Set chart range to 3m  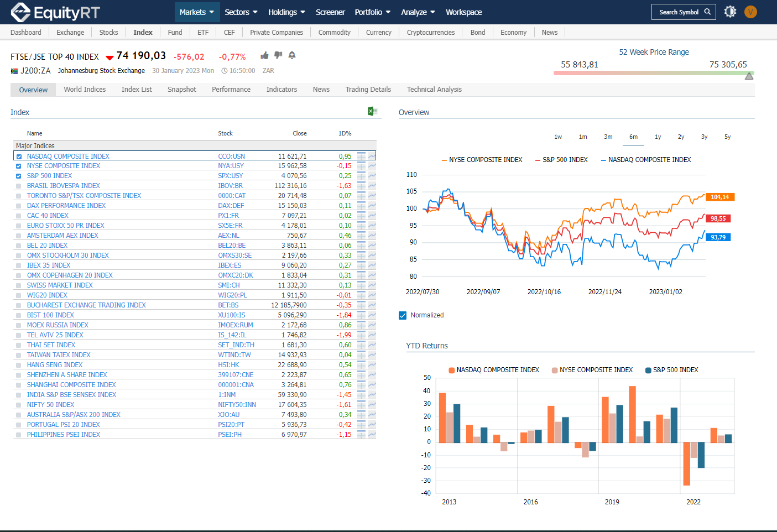click(608, 137)
